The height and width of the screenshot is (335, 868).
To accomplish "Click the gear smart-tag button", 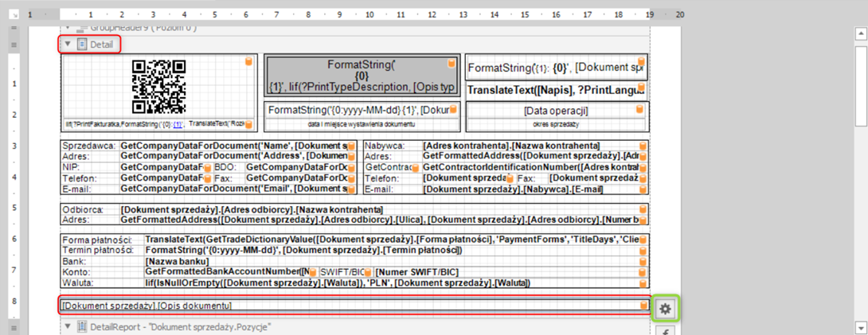I will click(665, 308).
